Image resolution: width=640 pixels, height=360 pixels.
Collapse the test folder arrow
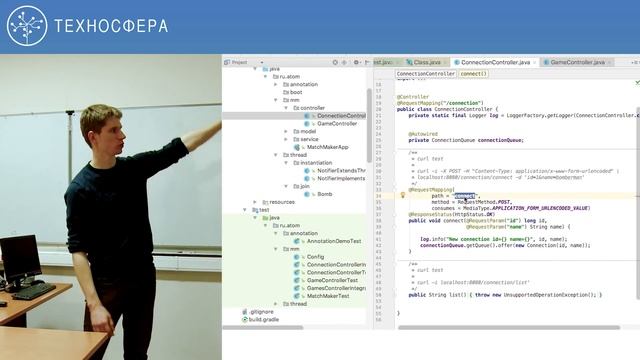(245, 210)
